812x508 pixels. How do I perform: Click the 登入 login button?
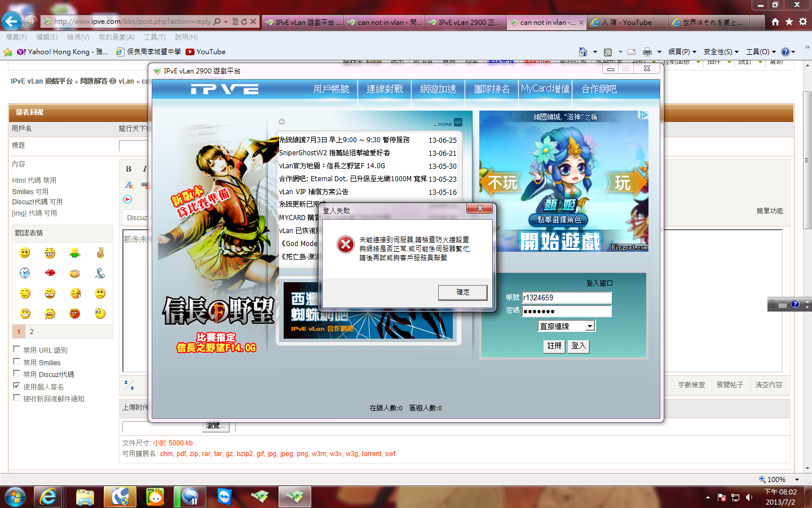point(578,346)
